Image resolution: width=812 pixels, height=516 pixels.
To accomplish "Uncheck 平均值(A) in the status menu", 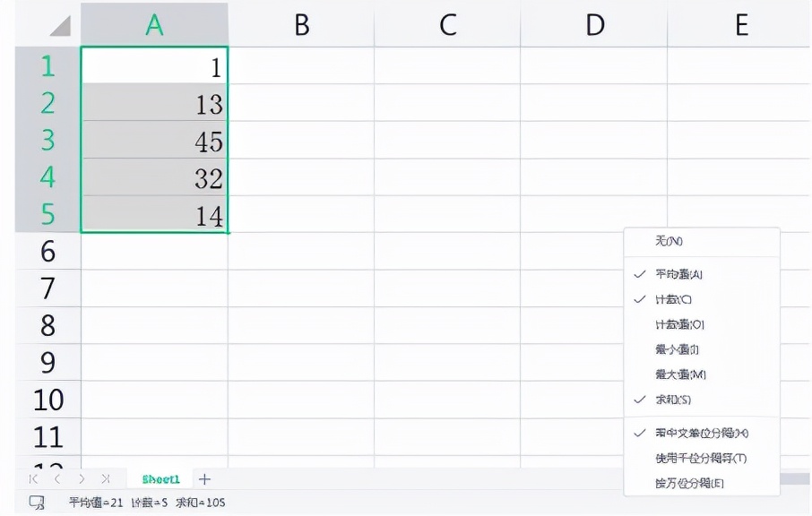I will [678, 274].
